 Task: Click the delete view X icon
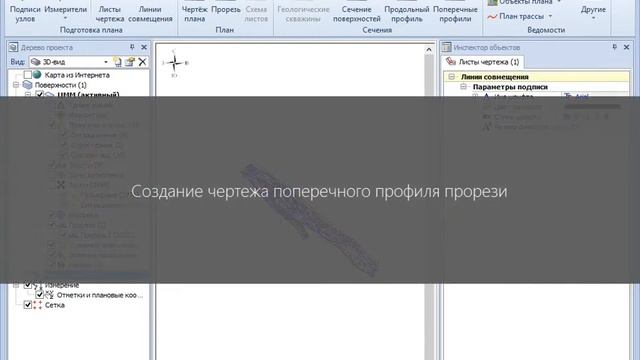pyautogui.click(x=142, y=62)
